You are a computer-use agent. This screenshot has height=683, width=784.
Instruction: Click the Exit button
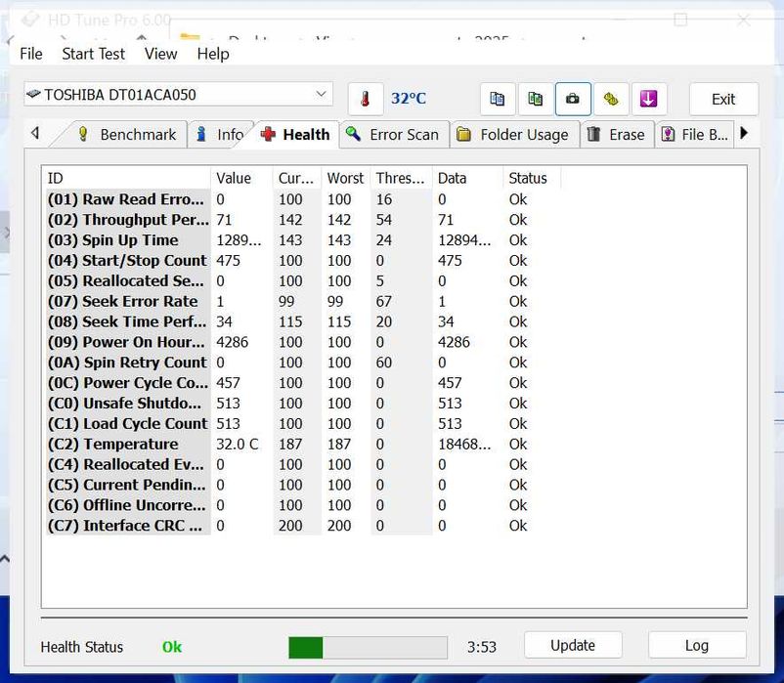(x=723, y=99)
